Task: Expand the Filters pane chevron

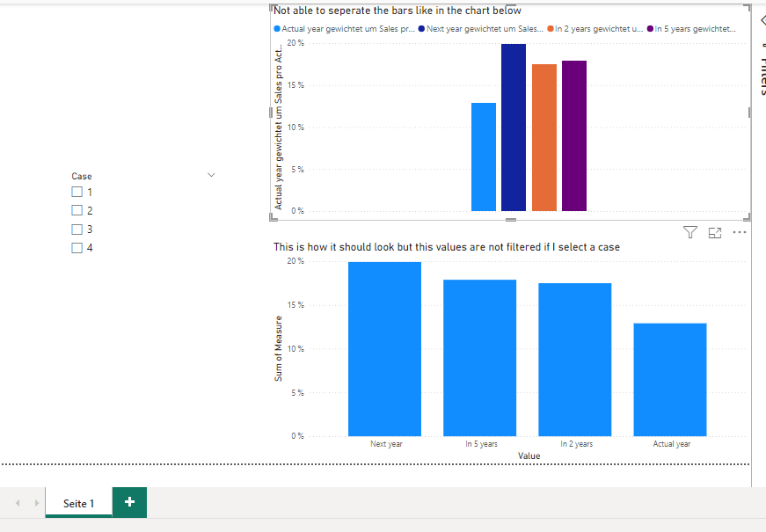Action: [763, 20]
